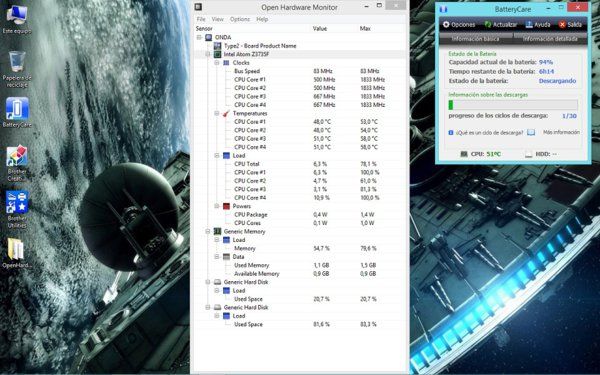Click the 1/30 discharge cycle count

pyautogui.click(x=569, y=116)
